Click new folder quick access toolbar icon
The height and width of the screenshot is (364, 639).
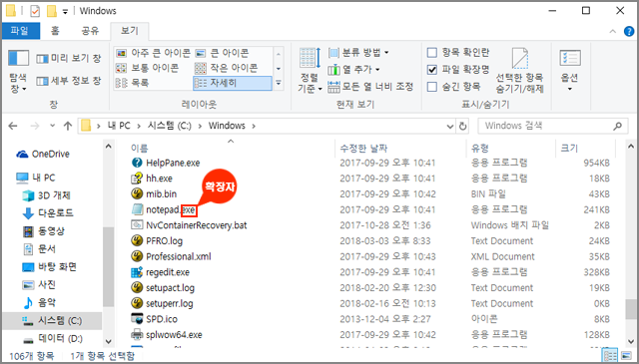click(52, 11)
